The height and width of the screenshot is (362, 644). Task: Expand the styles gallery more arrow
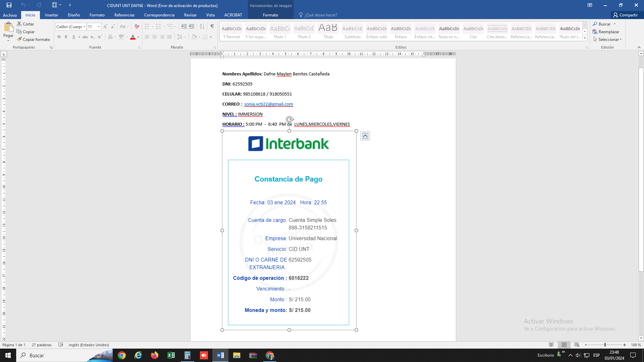point(585,38)
